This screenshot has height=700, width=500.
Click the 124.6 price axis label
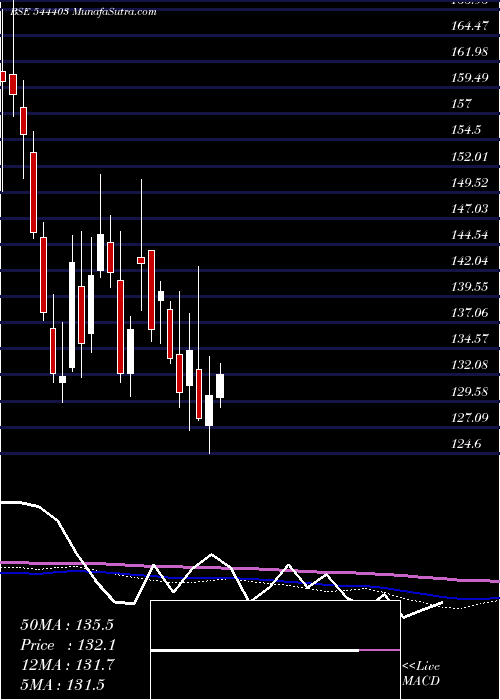[466, 444]
